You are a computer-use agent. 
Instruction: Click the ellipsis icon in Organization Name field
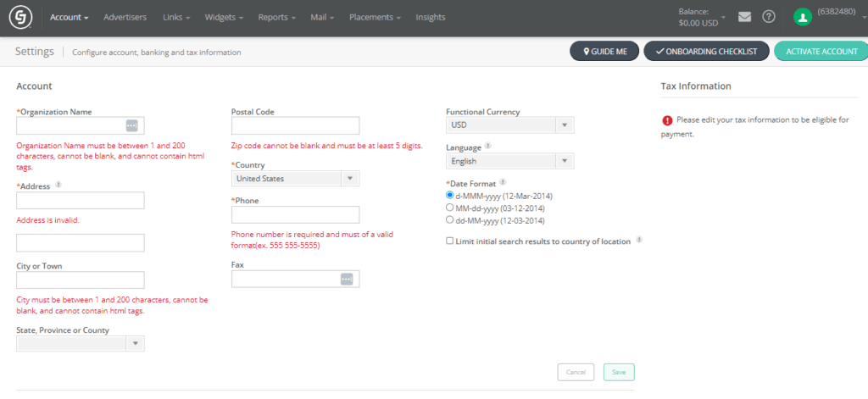point(131,125)
